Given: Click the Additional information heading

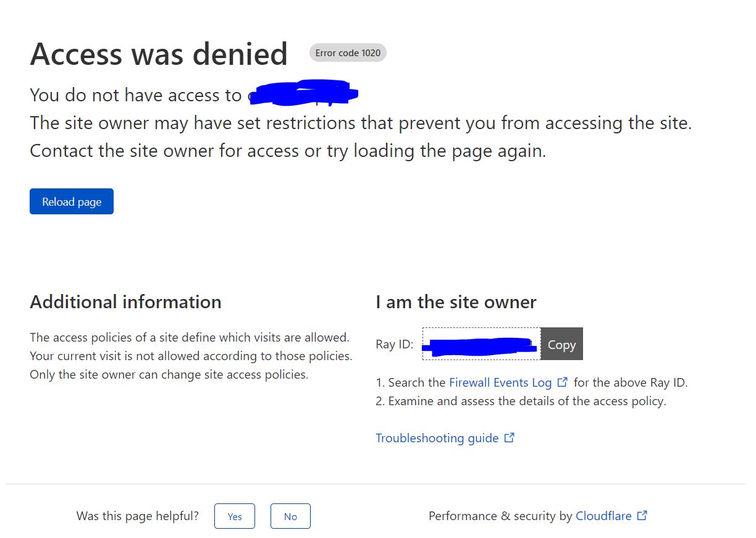Looking at the screenshot, I should tap(125, 302).
